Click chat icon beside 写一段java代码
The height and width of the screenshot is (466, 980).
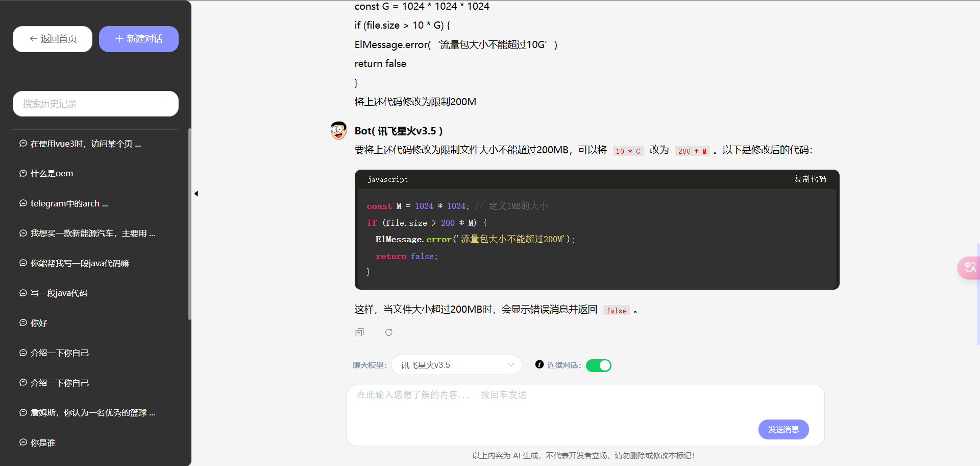(23, 293)
